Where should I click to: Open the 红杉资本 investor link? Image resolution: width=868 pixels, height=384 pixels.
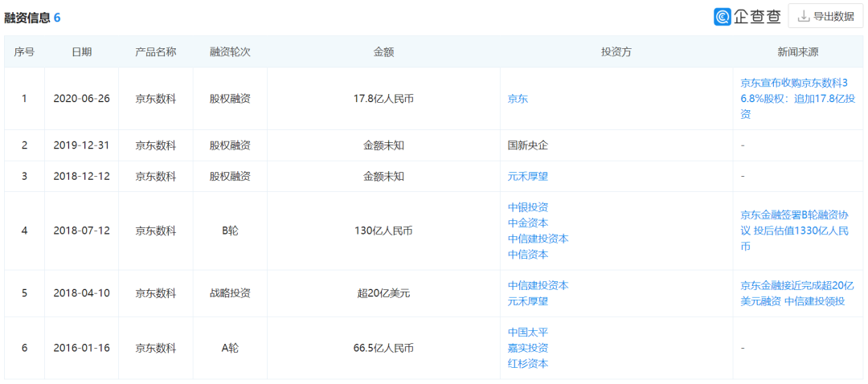point(528,364)
